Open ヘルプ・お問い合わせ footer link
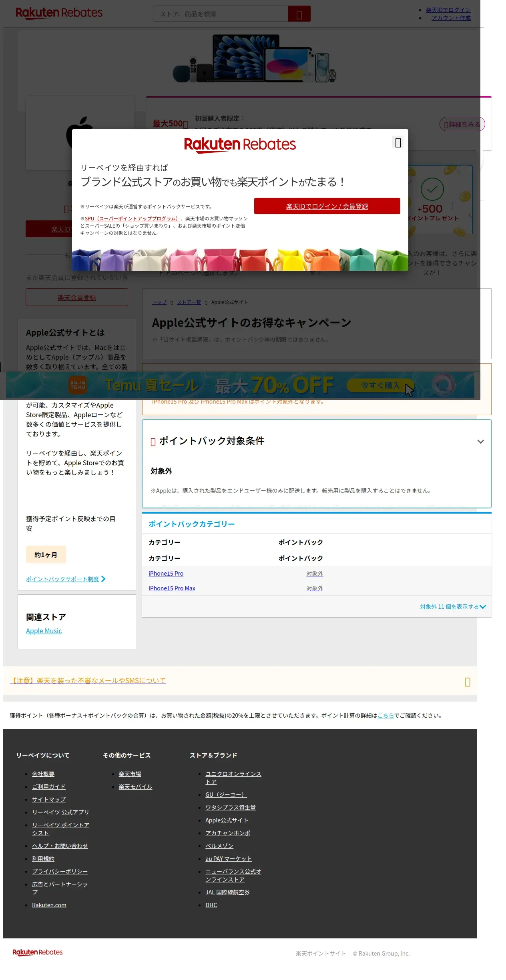The image size is (506, 980). (60, 846)
